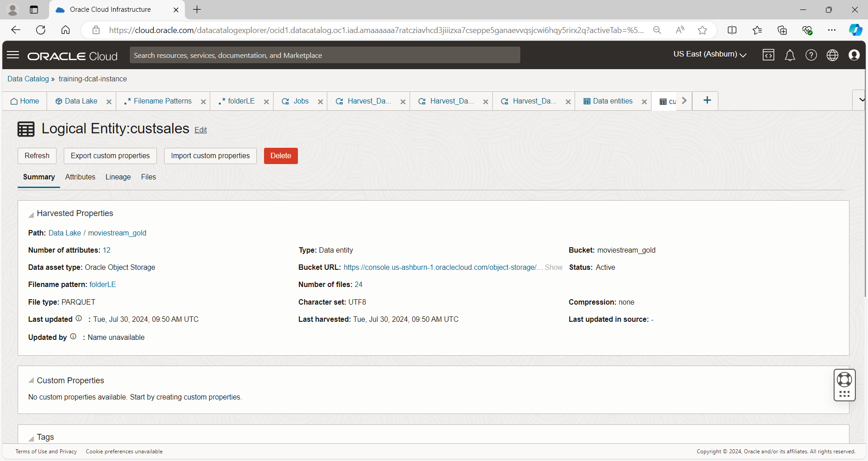Viewport: 868px width, 461px height.
Task: Click Show next to Bucket URL
Action: (553, 268)
